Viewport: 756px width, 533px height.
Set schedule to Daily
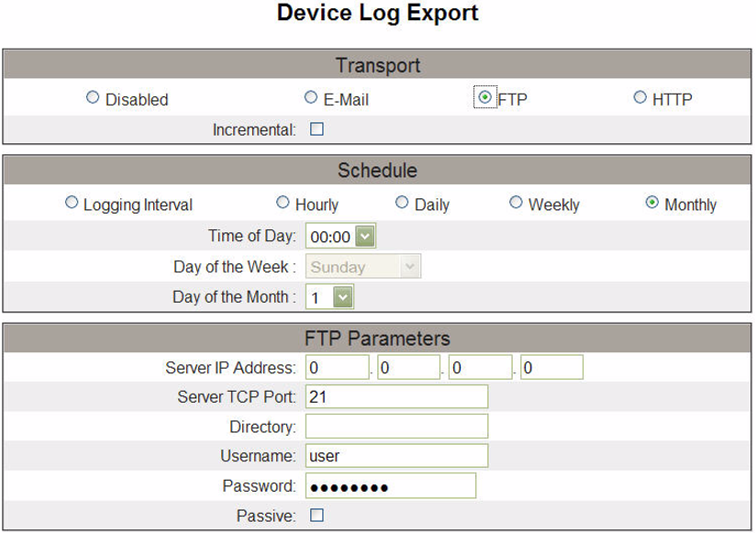[x=402, y=203]
